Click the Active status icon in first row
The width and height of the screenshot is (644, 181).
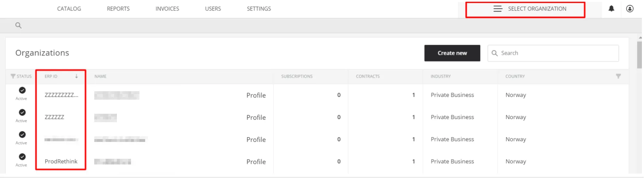click(x=22, y=90)
